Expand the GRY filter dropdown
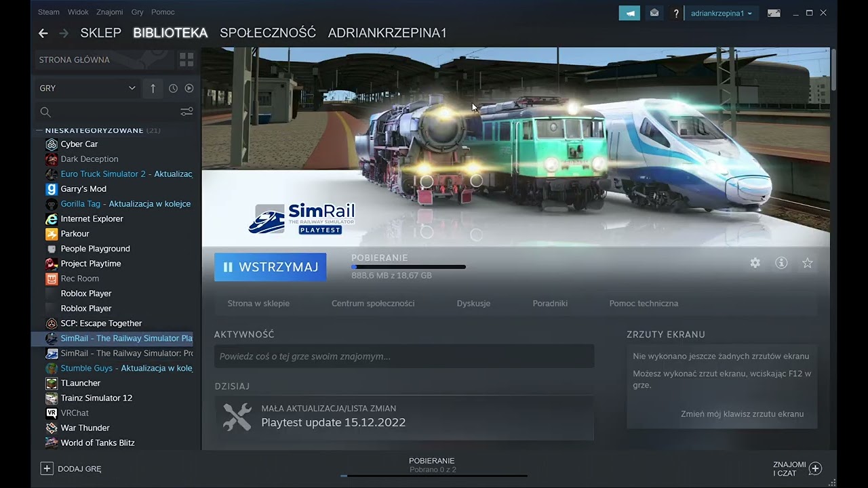Image resolution: width=868 pixels, height=488 pixels. pos(87,88)
